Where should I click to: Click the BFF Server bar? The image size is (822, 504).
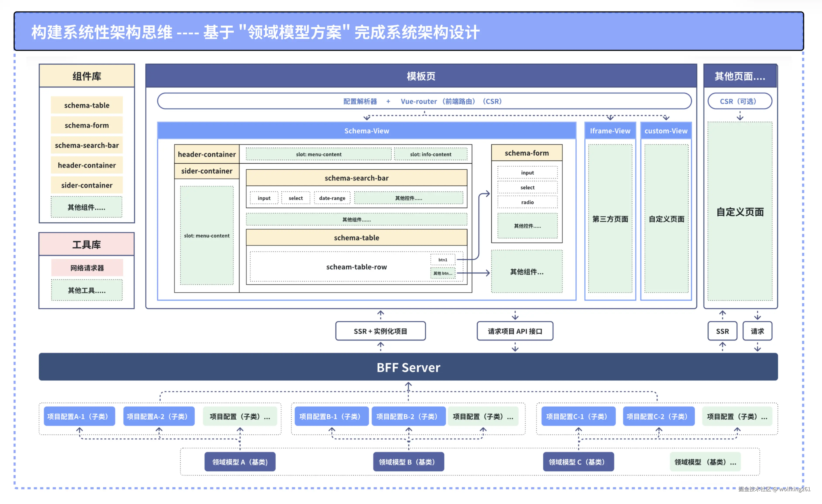(x=408, y=367)
